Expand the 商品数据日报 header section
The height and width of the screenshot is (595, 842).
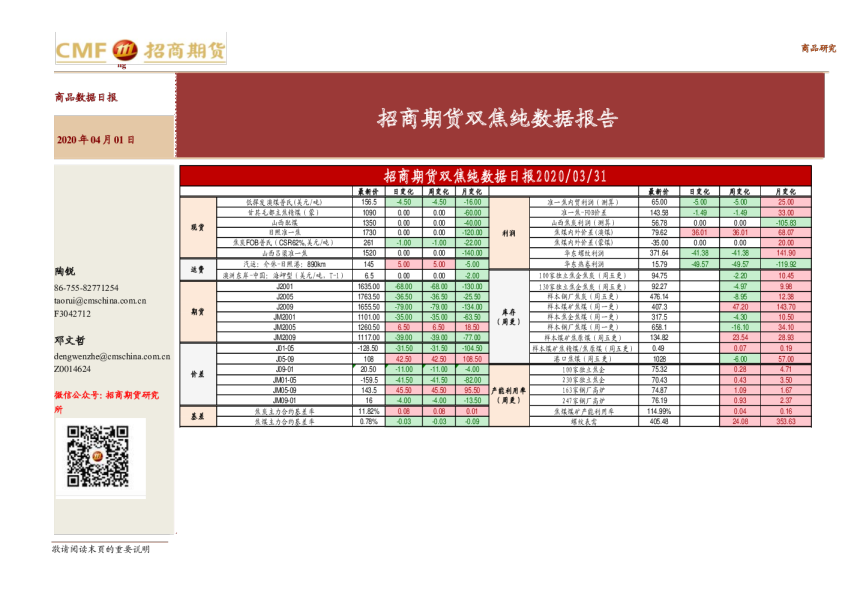coord(85,97)
